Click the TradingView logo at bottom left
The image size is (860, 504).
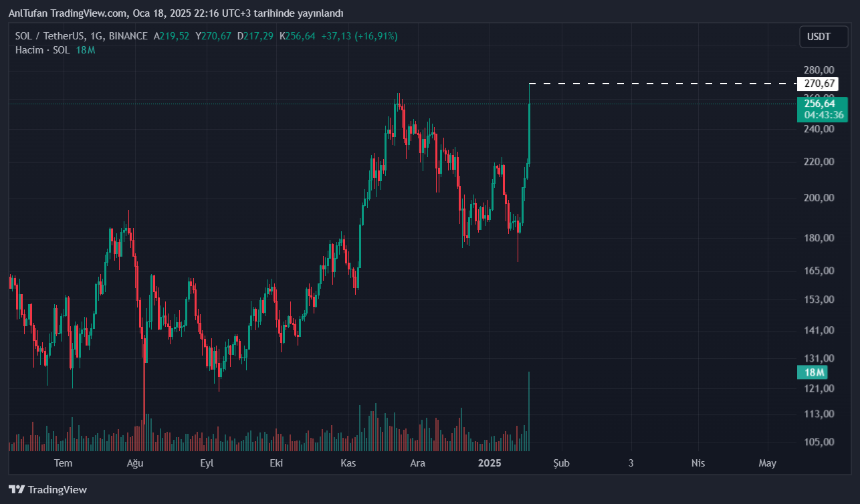pos(47,489)
